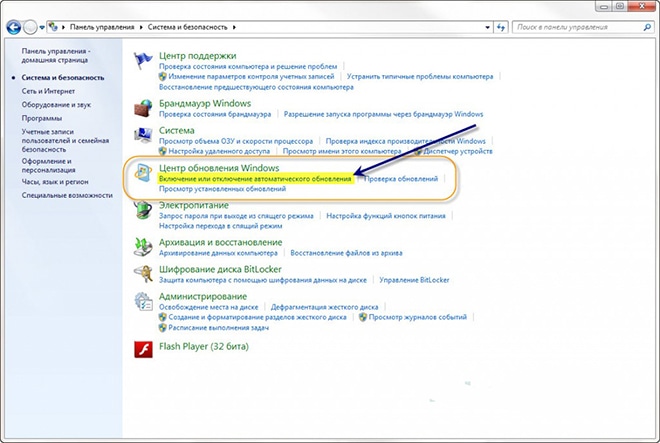
Task: Open 'Проверка обновлений' link
Action: 400,179
